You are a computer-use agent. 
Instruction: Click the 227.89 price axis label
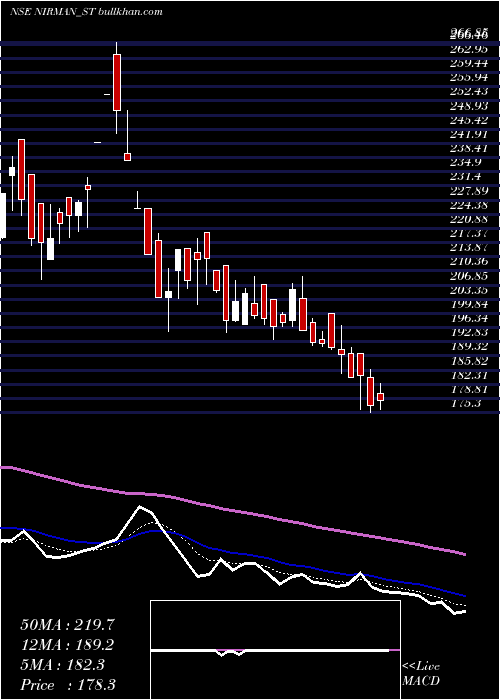[x=468, y=191]
